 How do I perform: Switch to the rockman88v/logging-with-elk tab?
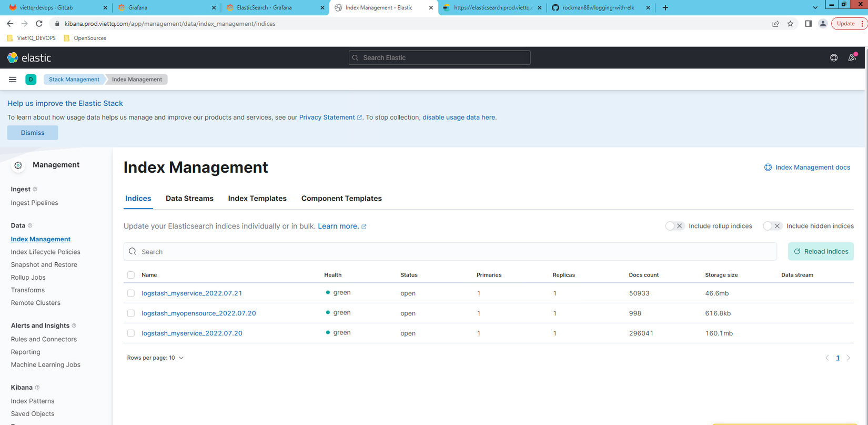(x=601, y=8)
